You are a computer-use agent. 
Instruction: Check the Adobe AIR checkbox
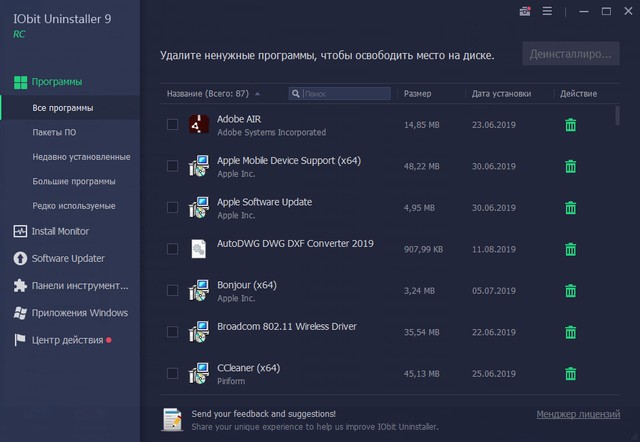tap(173, 125)
